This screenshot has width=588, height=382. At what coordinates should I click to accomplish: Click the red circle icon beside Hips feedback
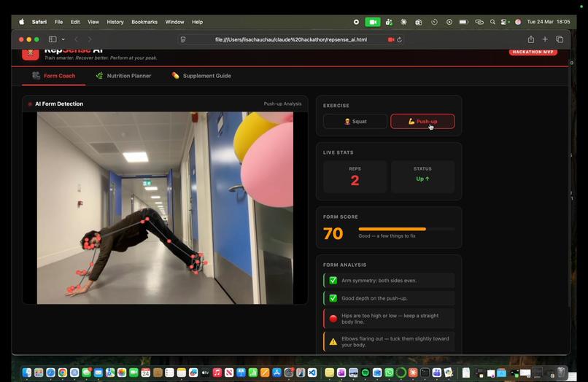tap(333, 319)
